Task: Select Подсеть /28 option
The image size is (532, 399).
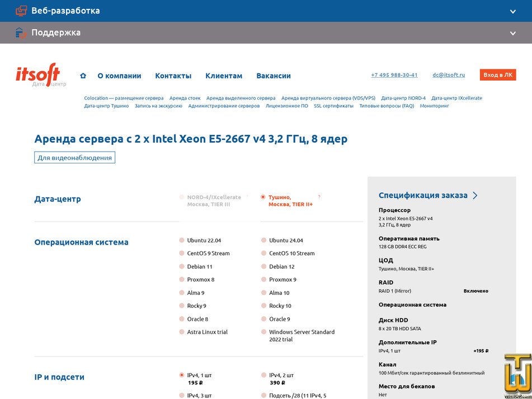Action: coord(263,395)
